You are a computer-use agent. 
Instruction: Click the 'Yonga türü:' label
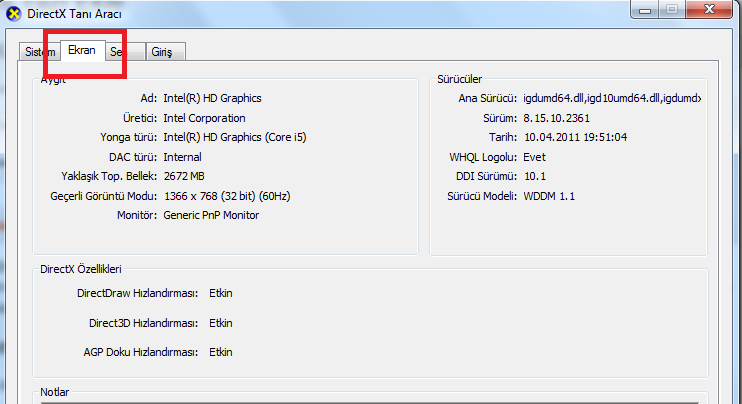pyautogui.click(x=128, y=137)
